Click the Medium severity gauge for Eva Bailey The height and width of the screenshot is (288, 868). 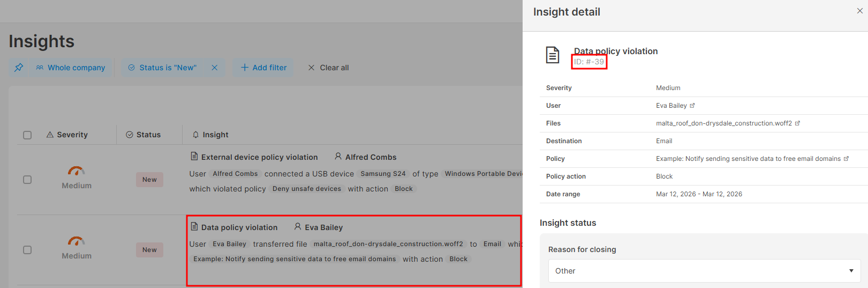[76, 241]
